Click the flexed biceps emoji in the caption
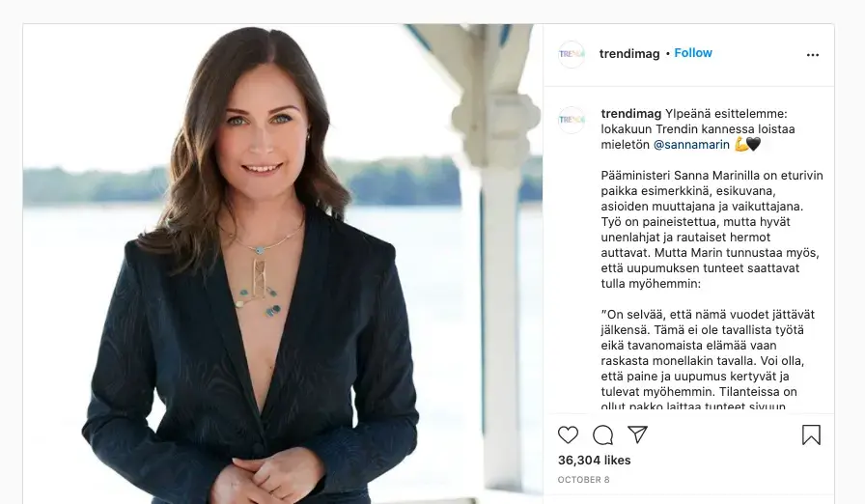Viewport: 865px width, 504px height. pyautogui.click(x=740, y=145)
